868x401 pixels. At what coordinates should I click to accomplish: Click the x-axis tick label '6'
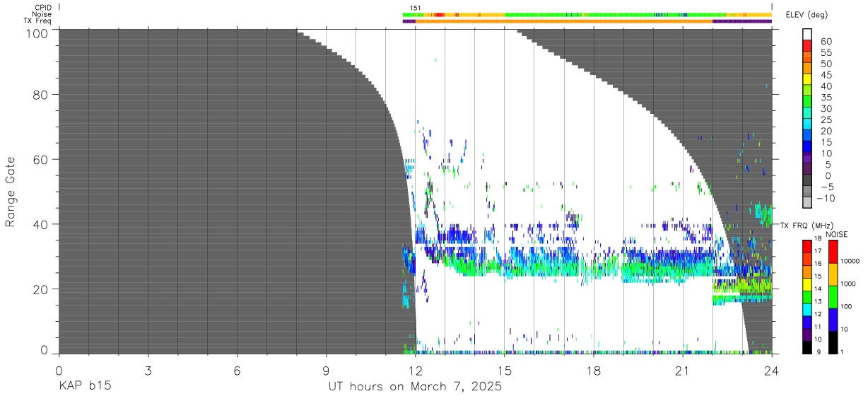(237, 371)
